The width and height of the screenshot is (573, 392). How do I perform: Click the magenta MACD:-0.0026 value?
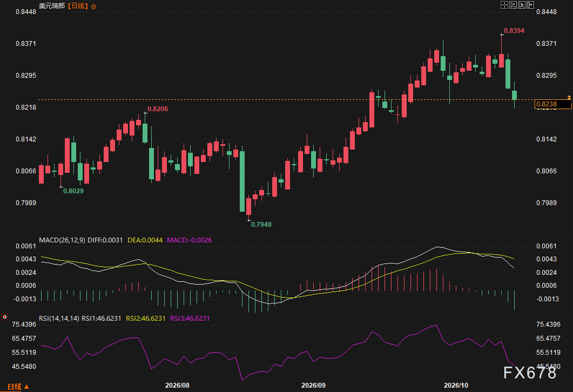point(190,240)
